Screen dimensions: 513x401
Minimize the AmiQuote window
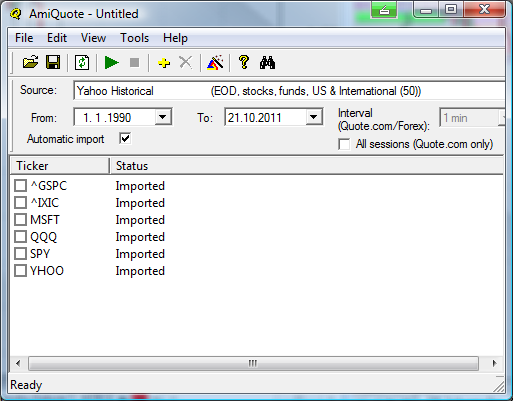pos(425,10)
